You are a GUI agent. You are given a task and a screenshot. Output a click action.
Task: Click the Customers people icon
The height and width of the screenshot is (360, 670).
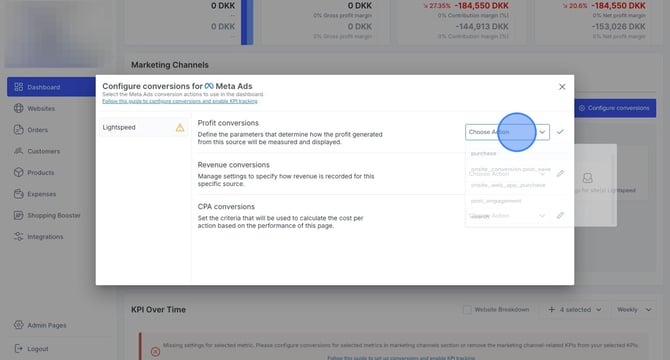point(18,151)
